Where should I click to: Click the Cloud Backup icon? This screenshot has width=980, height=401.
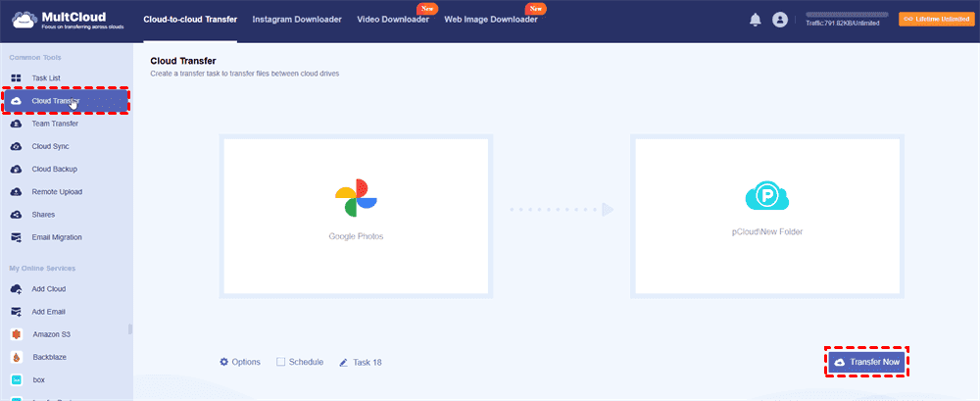point(17,169)
